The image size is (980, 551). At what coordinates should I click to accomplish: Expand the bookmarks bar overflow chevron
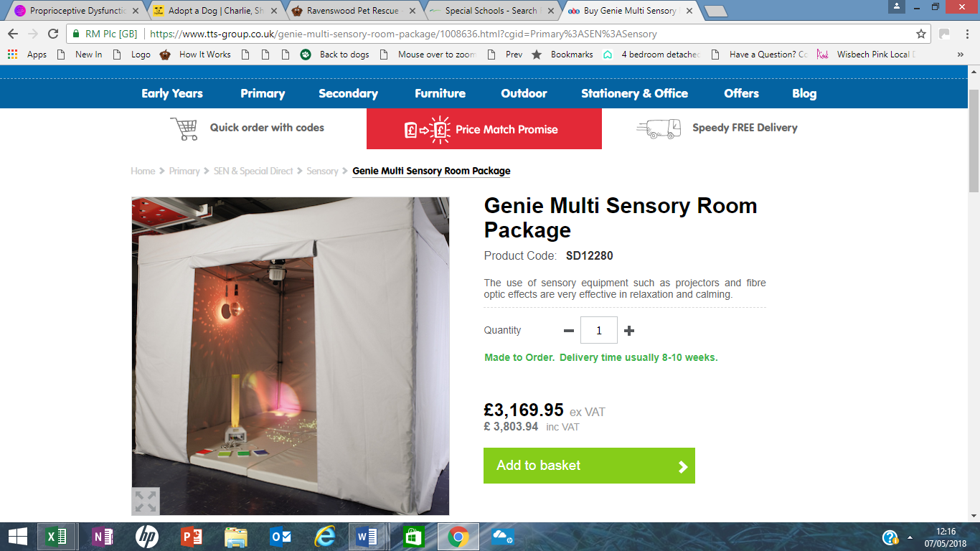pos(961,55)
